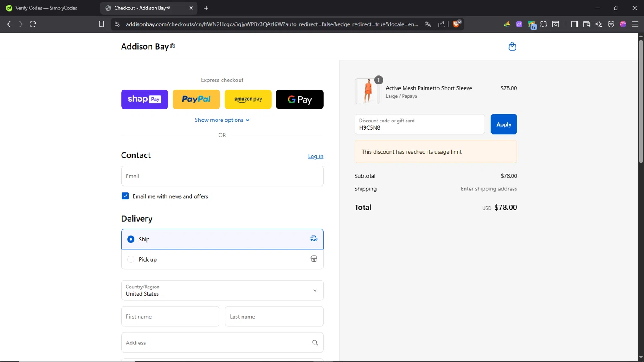Image resolution: width=644 pixels, height=362 pixels.
Task: Pay with Shop Pay button
Action: (x=145, y=99)
